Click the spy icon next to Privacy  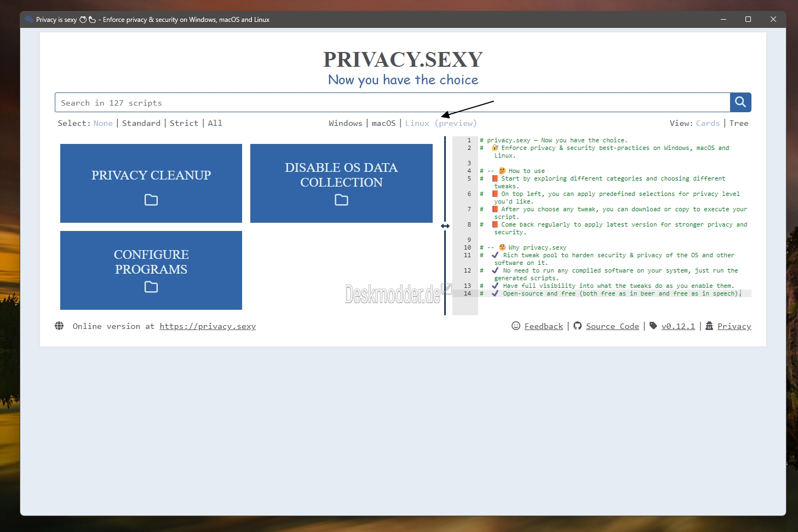coord(709,326)
